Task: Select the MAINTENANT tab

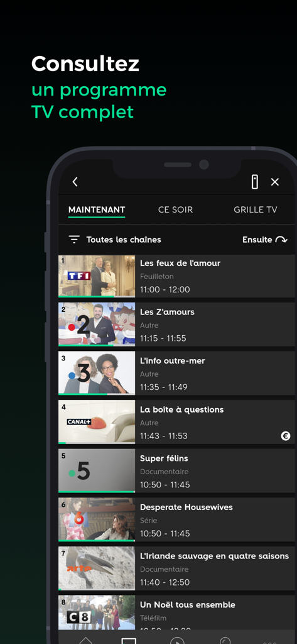Action: coord(97,209)
